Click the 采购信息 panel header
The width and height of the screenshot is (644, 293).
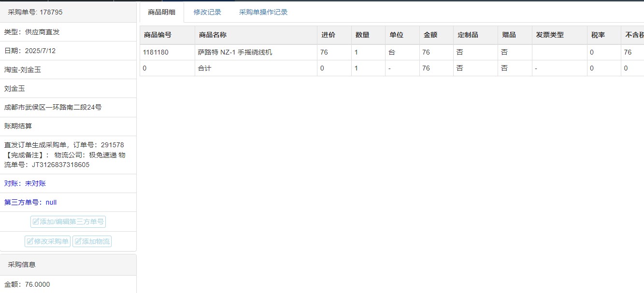tap(68, 265)
